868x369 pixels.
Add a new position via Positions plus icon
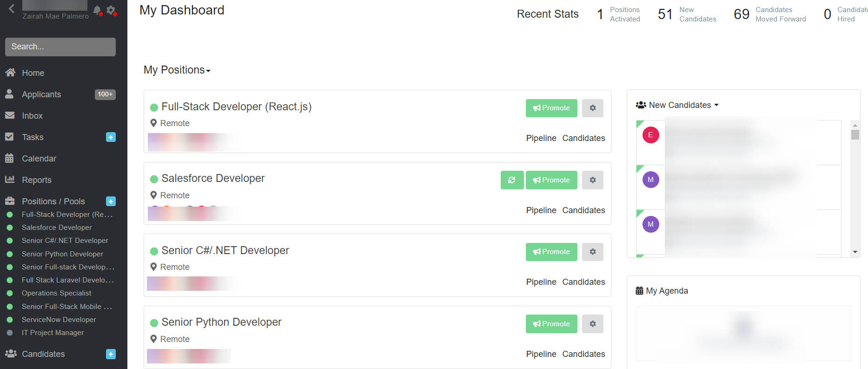[x=111, y=201]
